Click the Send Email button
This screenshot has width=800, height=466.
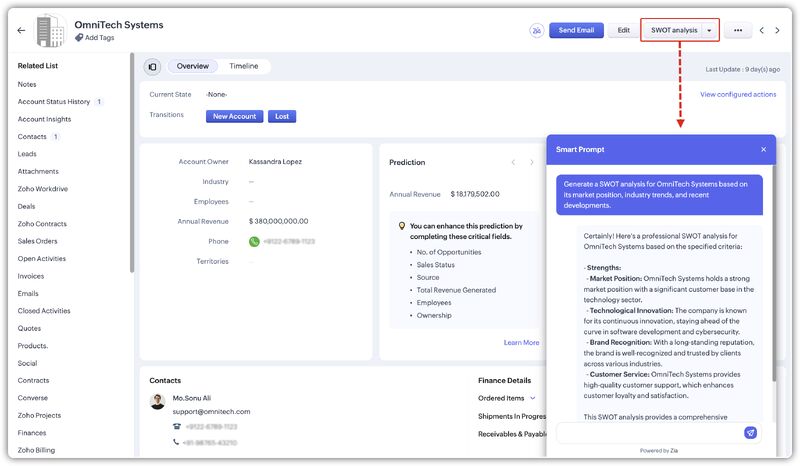click(x=576, y=30)
